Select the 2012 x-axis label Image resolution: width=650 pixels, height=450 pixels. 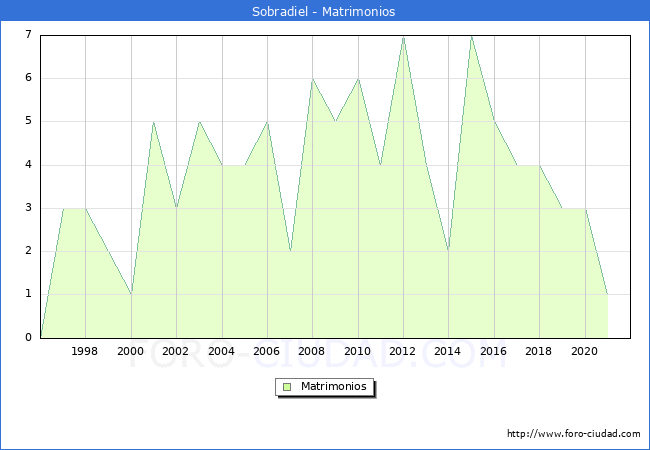click(x=403, y=351)
